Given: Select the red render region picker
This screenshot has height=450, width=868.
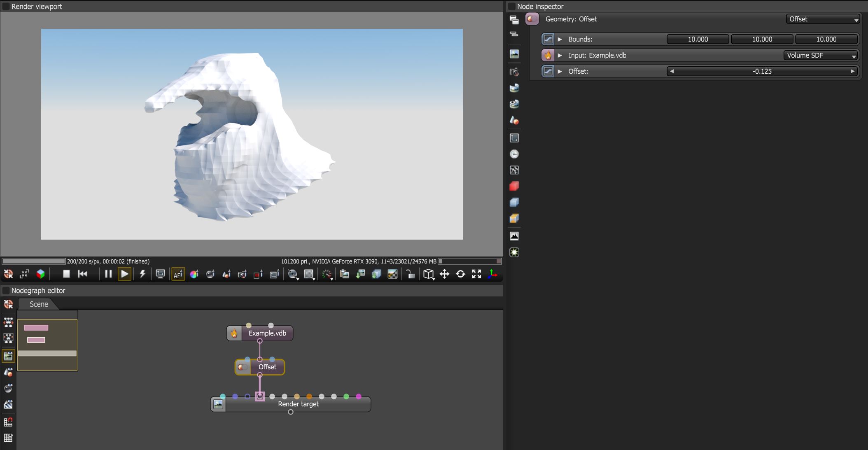Looking at the screenshot, I should click(x=258, y=274).
